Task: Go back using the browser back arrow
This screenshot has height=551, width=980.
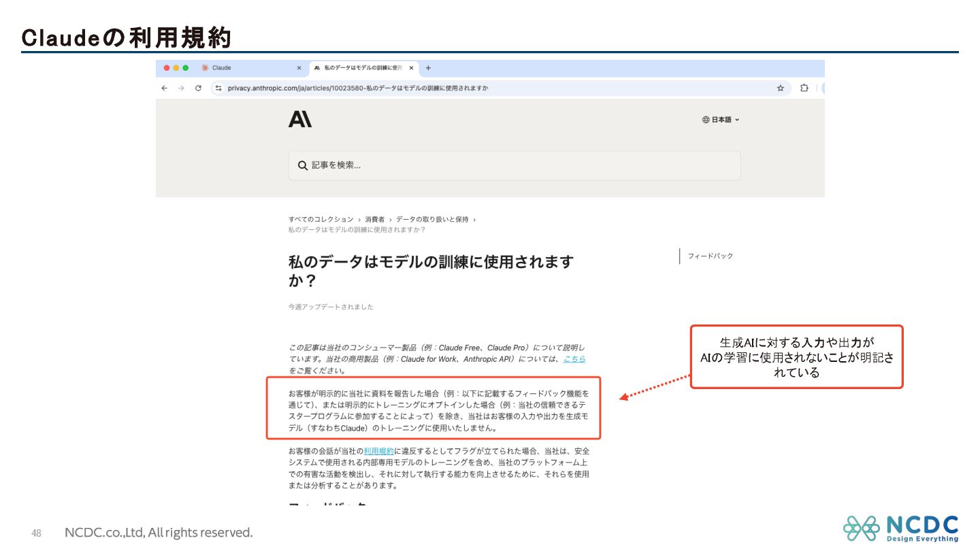Action: [x=164, y=88]
